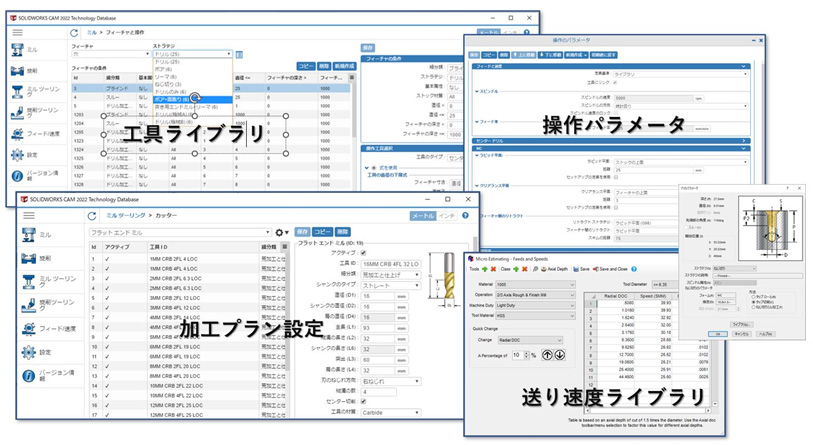The height and width of the screenshot is (445, 813).
Task: Click Save in Feeds and Speeds toolbar
Action: pyautogui.click(x=581, y=269)
